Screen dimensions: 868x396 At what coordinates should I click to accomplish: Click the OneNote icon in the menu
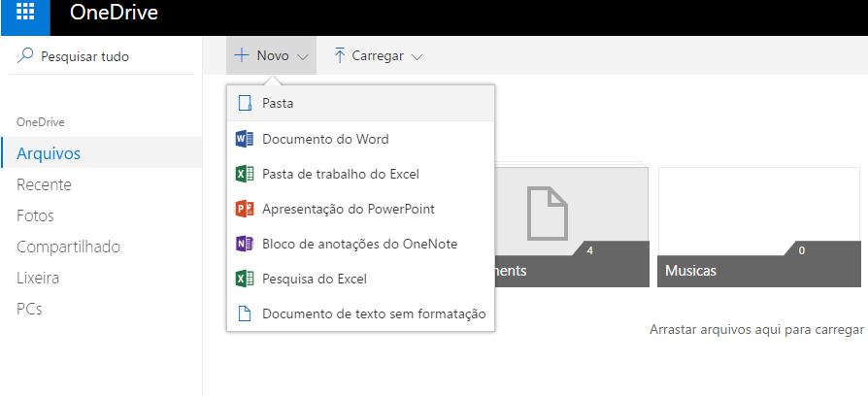click(244, 244)
